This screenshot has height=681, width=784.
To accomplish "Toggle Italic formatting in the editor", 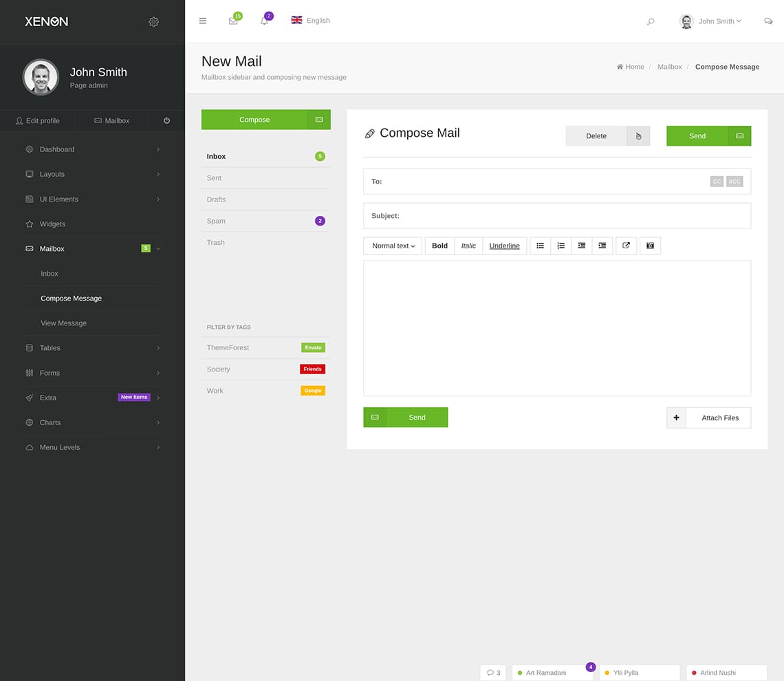I will (468, 246).
